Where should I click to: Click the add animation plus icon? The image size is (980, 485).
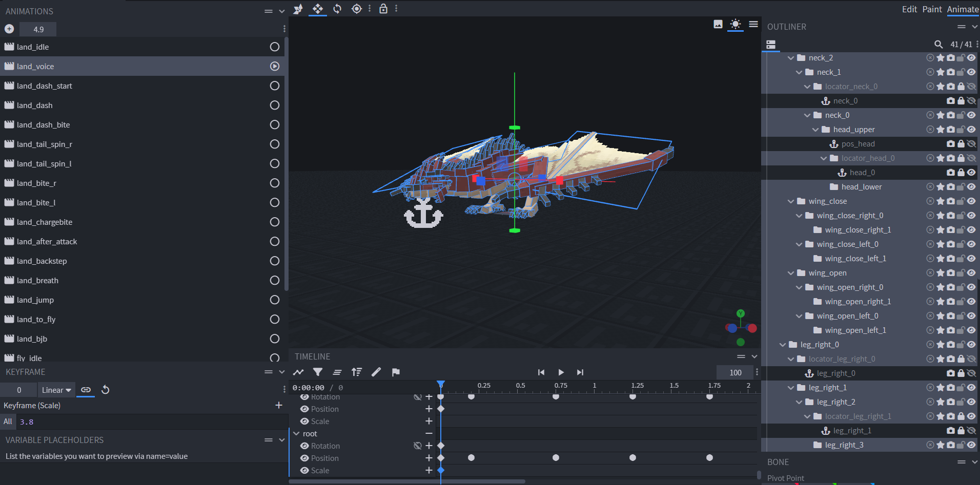[9, 29]
